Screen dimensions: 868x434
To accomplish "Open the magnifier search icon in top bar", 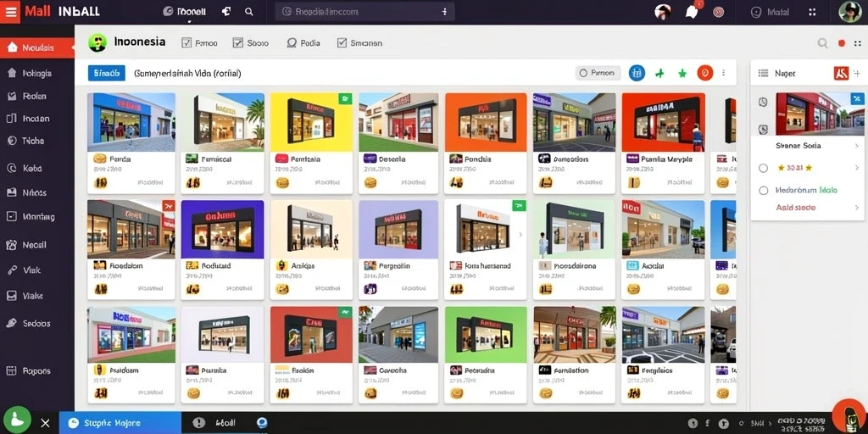I will [249, 12].
